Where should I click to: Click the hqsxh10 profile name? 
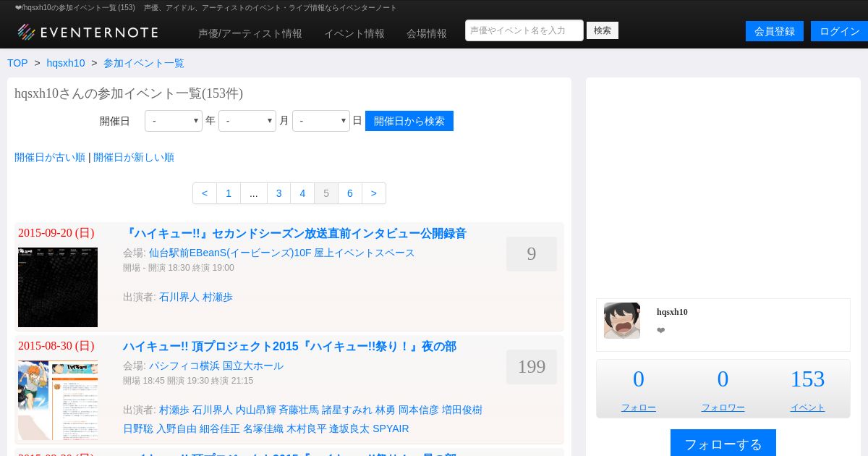click(672, 312)
